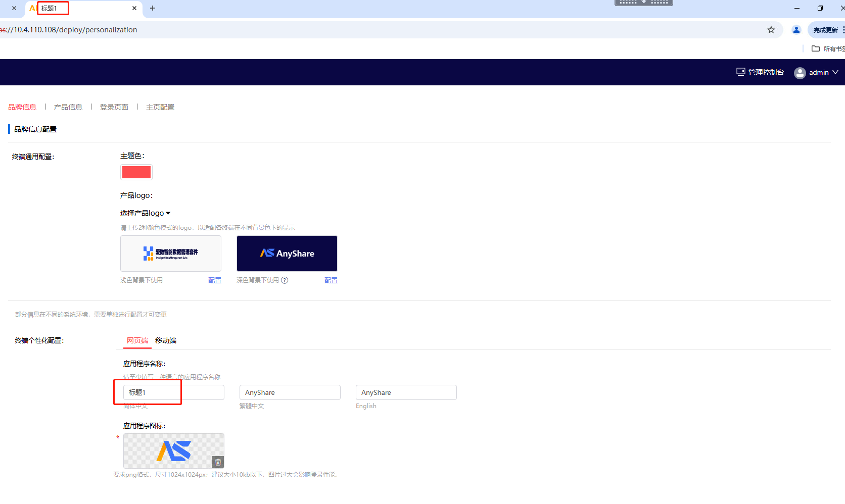Click the dark AnyShare logo thumbnail
Screen dimensions: 845x504
click(x=287, y=254)
